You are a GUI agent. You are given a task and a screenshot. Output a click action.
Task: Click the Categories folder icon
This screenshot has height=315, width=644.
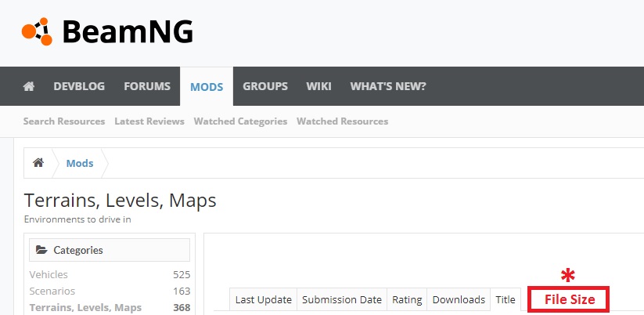click(41, 250)
